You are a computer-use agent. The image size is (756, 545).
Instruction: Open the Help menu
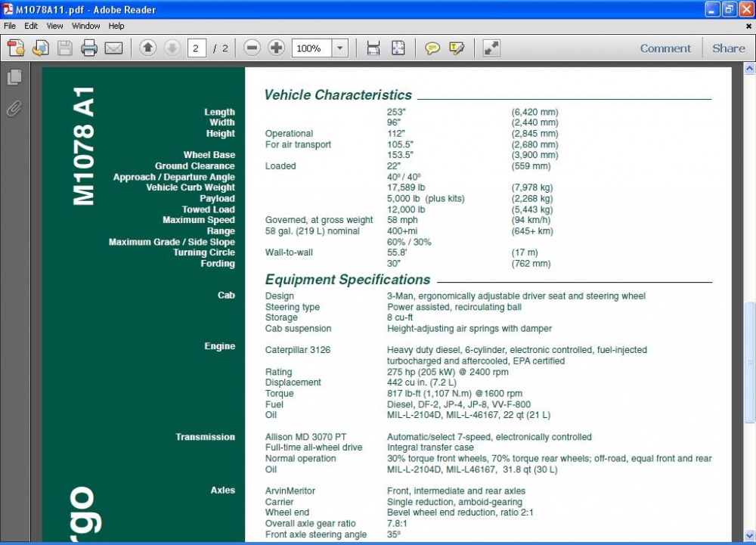[x=116, y=26]
